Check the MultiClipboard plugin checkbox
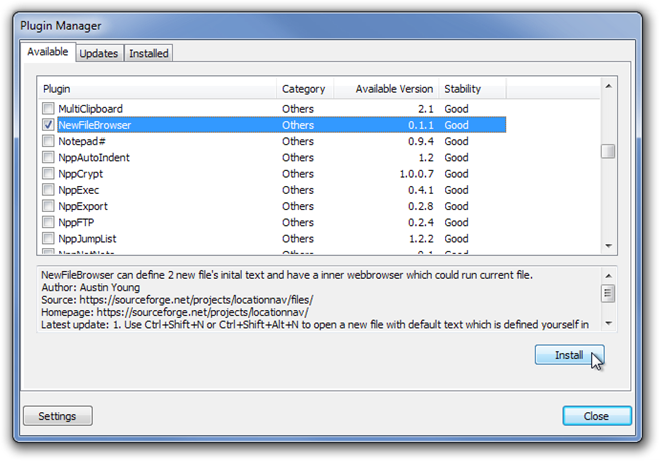Viewport: 660px width, 461px height. (48, 109)
